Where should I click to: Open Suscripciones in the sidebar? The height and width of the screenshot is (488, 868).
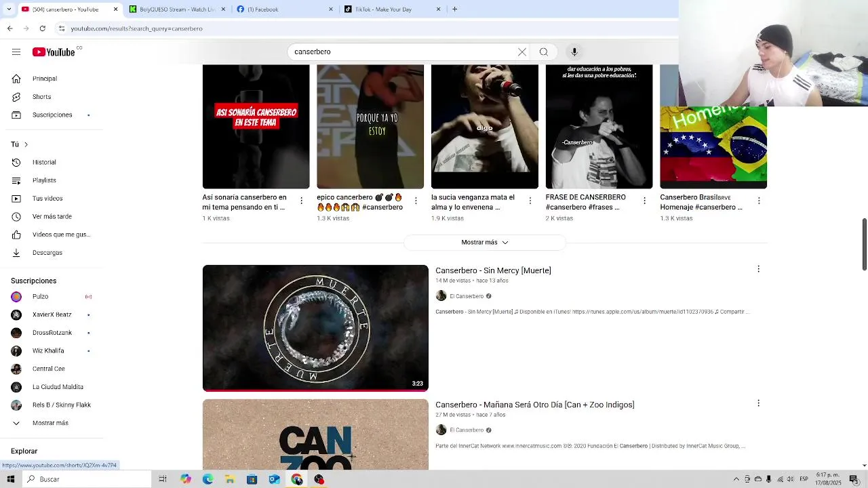[x=52, y=115]
